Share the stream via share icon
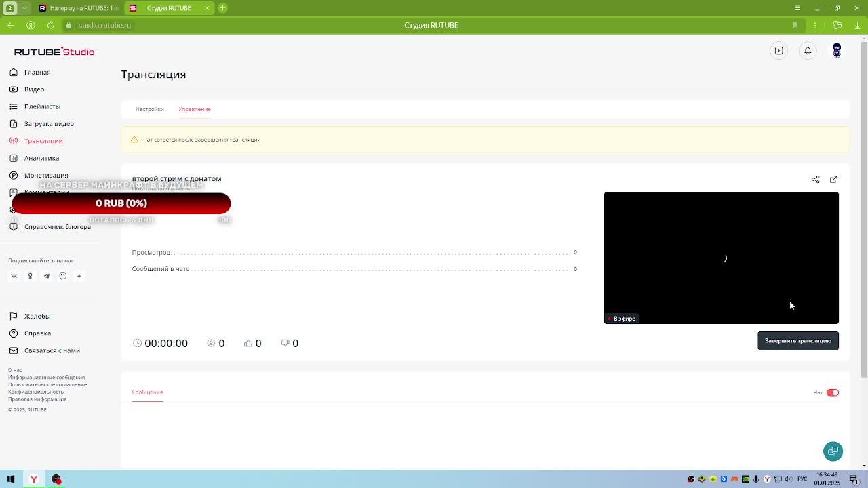The height and width of the screenshot is (488, 868). (816, 180)
